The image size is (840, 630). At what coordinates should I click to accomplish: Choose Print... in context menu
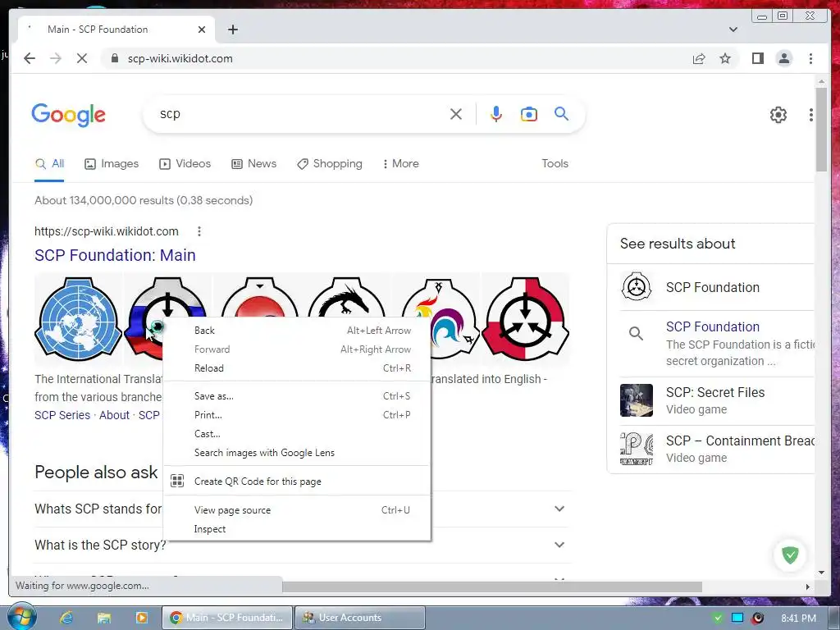coord(297,414)
